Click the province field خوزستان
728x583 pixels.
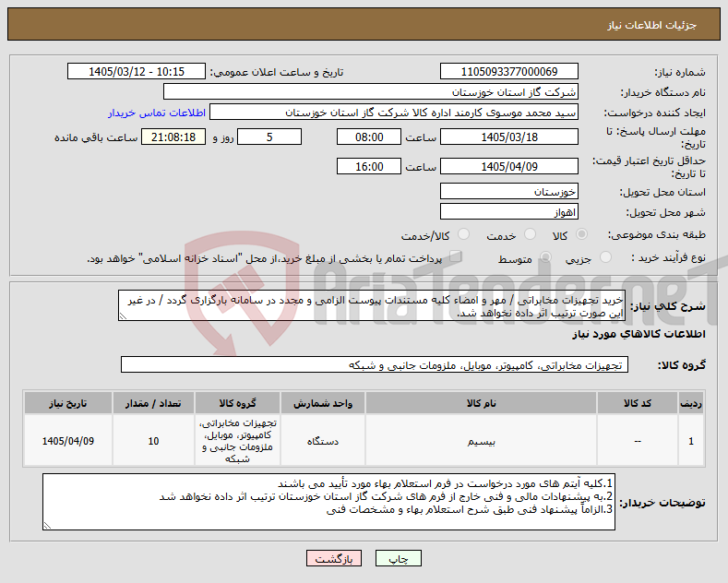click(x=508, y=191)
